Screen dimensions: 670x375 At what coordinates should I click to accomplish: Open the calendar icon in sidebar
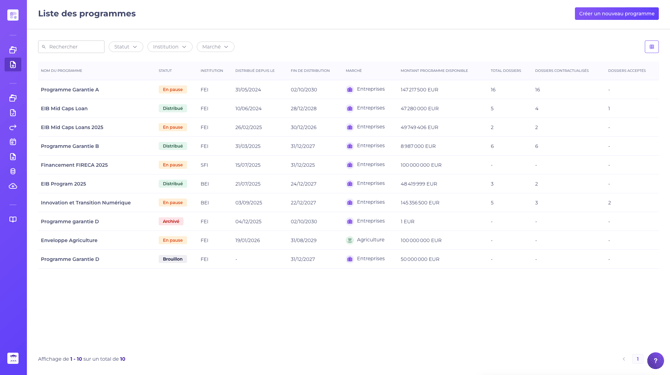pos(13,142)
